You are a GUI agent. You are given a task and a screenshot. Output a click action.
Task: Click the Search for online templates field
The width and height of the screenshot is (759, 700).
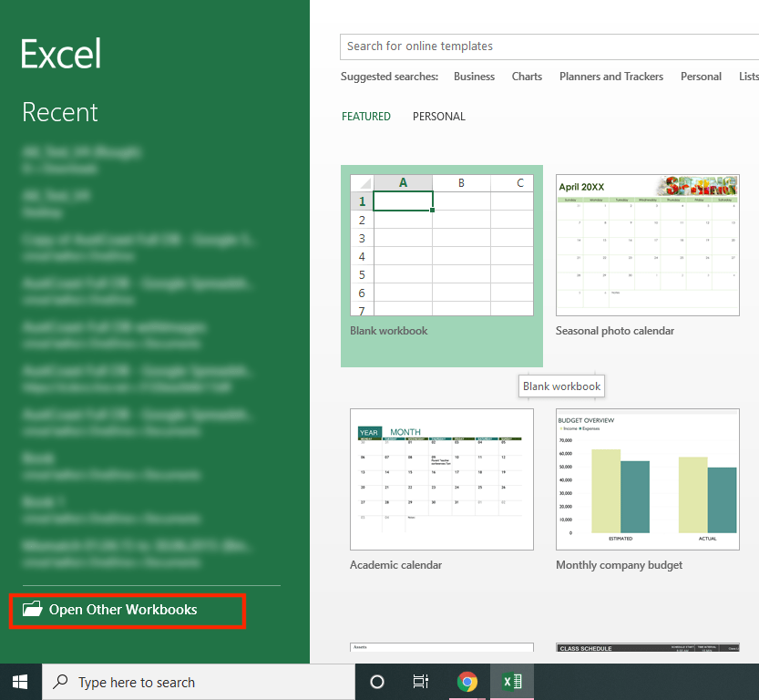549,46
